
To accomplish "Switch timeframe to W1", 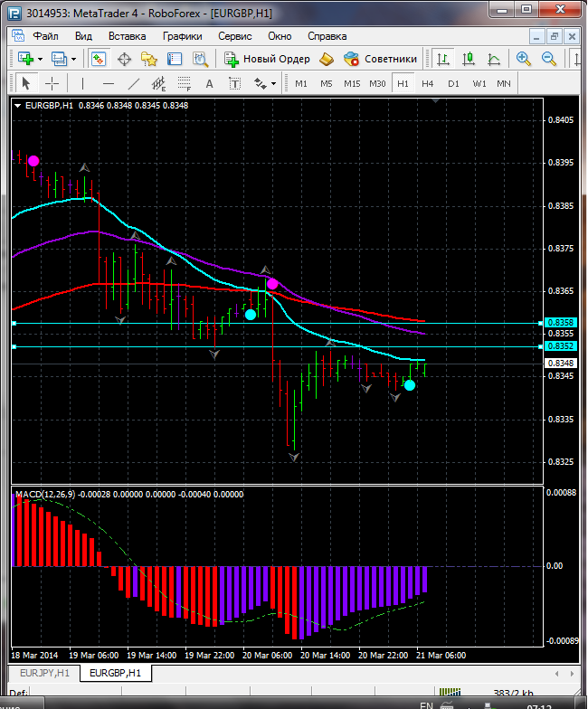I will 479,83.
